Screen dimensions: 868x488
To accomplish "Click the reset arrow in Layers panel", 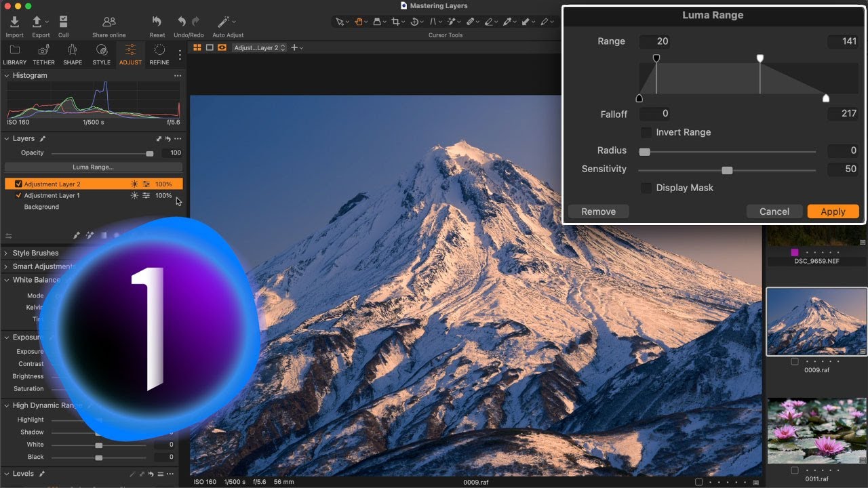I will coord(167,139).
